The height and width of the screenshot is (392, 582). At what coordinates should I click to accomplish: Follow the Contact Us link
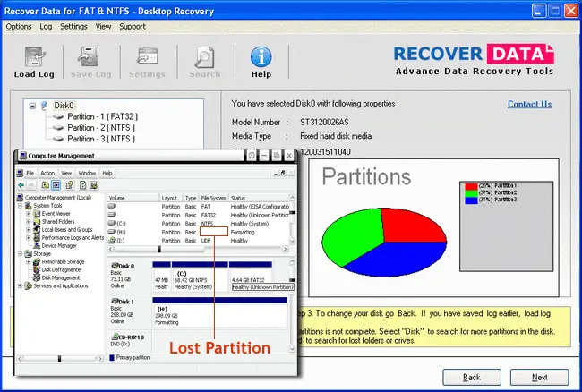(529, 104)
